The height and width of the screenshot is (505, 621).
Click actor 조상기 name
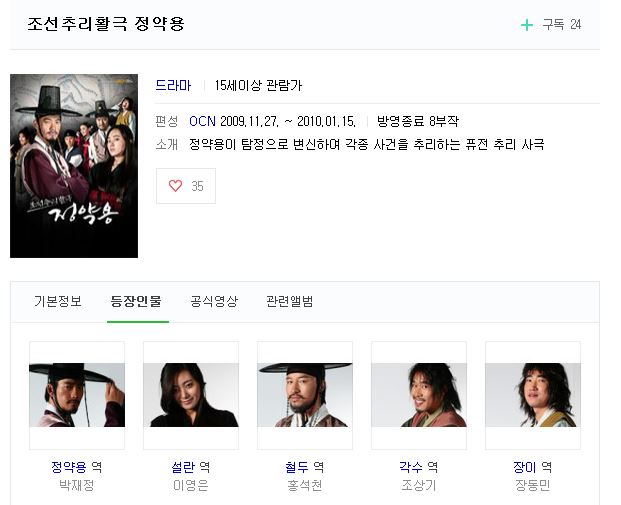click(419, 485)
